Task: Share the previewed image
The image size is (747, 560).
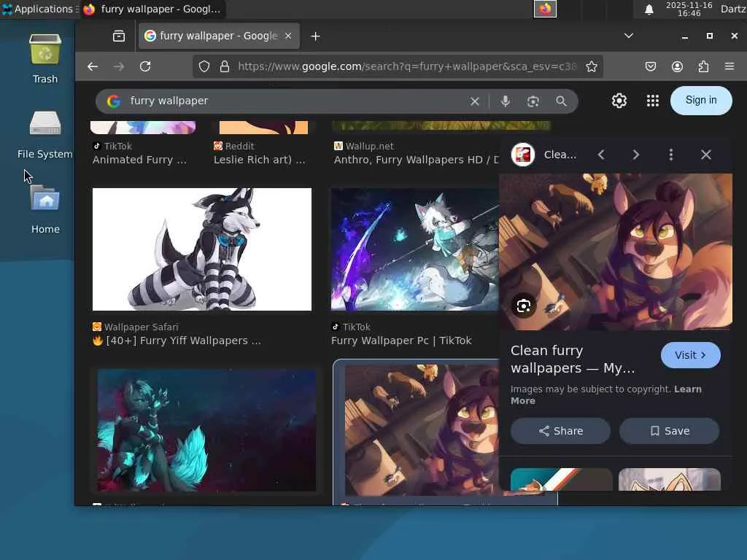Action: point(560,431)
